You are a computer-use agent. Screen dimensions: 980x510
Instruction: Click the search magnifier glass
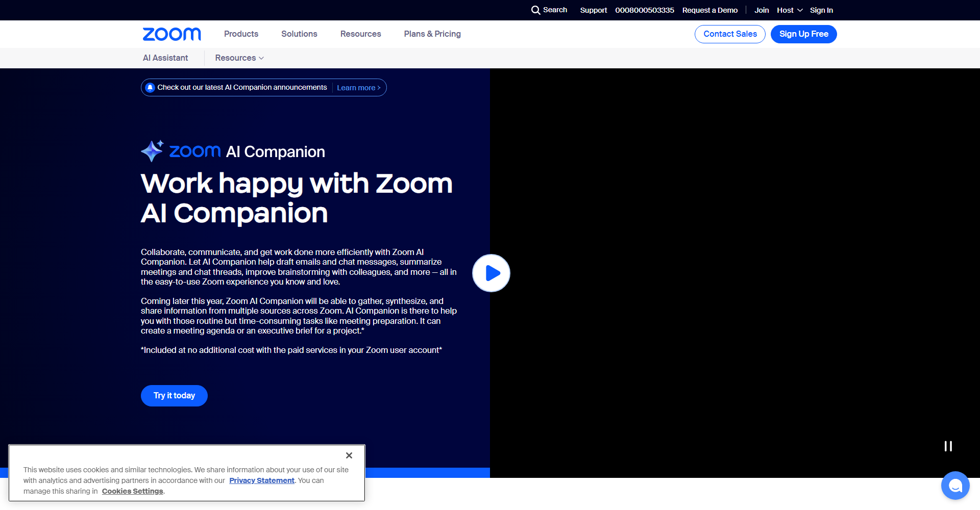[x=536, y=10]
